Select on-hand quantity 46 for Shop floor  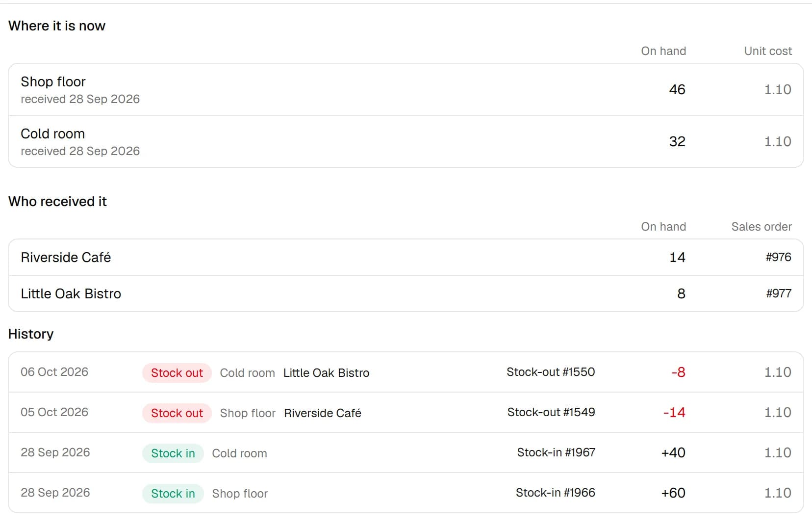click(x=677, y=89)
